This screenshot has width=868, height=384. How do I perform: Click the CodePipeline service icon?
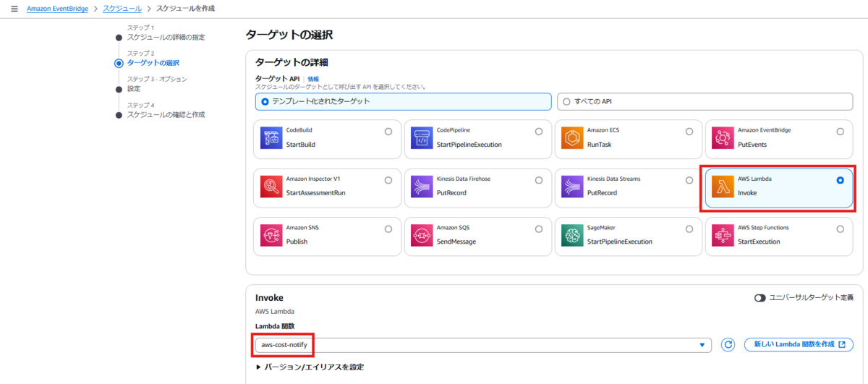[422, 138]
